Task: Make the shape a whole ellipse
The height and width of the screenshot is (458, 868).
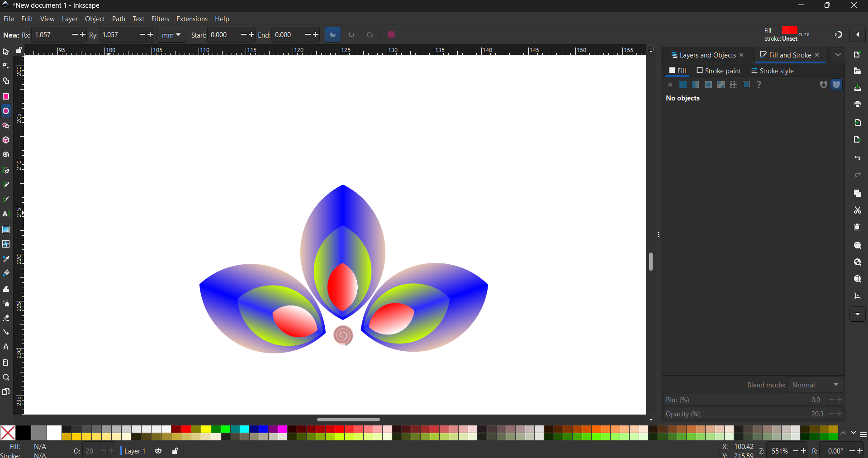Action: (x=392, y=35)
